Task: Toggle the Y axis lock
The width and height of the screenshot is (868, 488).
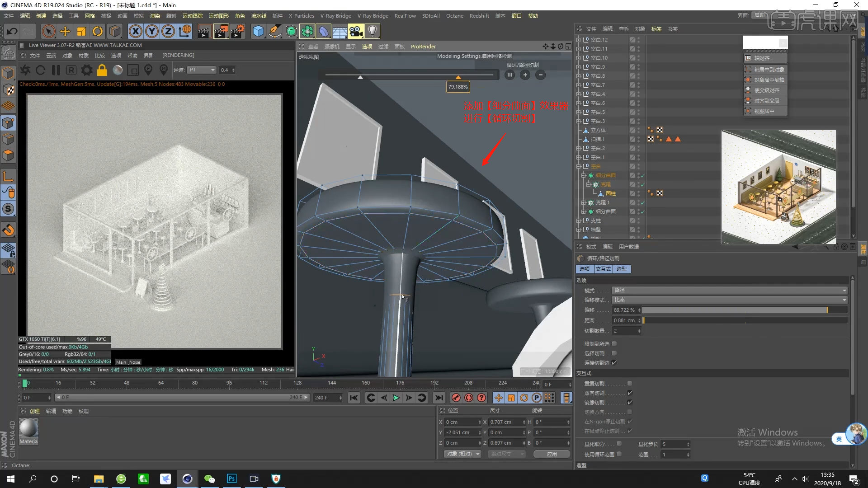Action: [x=152, y=31]
